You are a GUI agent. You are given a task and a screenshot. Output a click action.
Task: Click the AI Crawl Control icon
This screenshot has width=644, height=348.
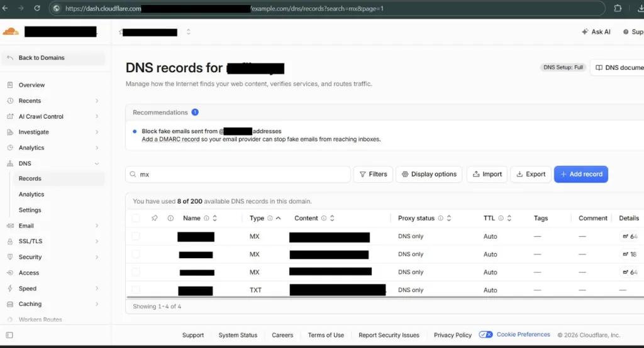10,117
